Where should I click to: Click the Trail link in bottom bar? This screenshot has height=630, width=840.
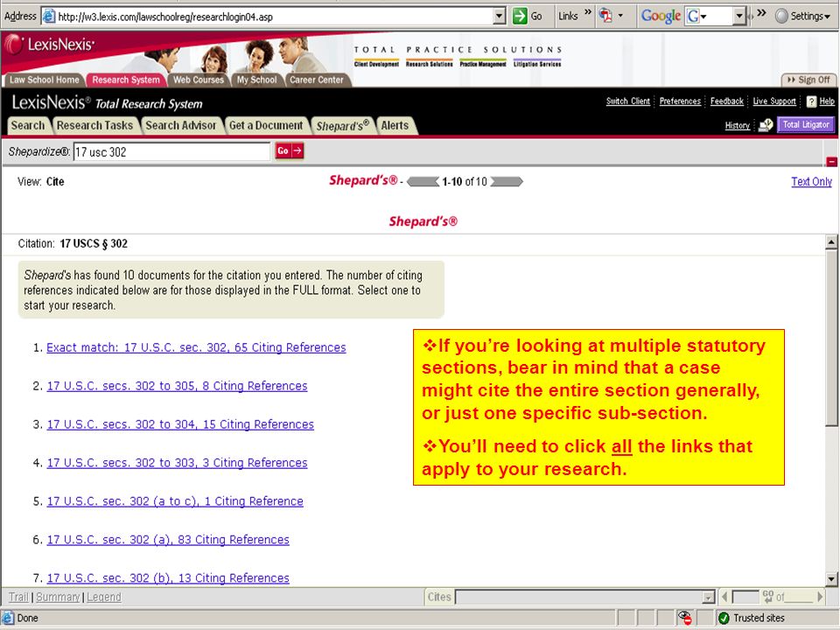18,597
